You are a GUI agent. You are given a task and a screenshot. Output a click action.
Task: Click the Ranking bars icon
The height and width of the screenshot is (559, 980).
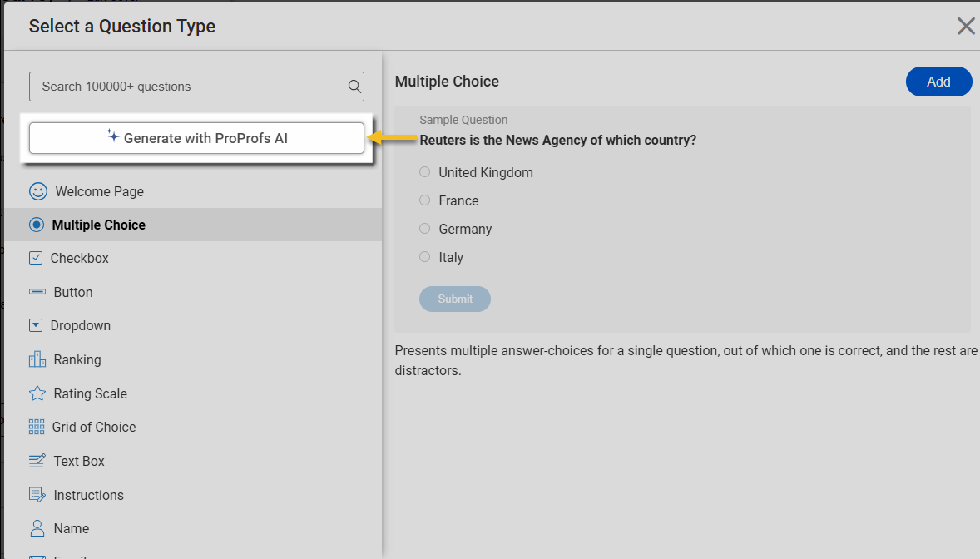pyautogui.click(x=37, y=359)
